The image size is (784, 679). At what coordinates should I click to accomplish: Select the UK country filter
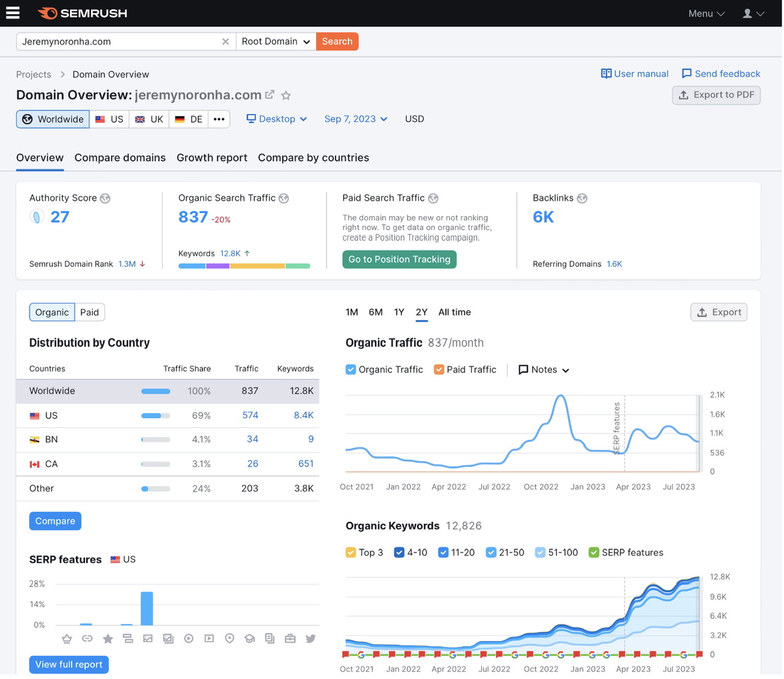(149, 119)
